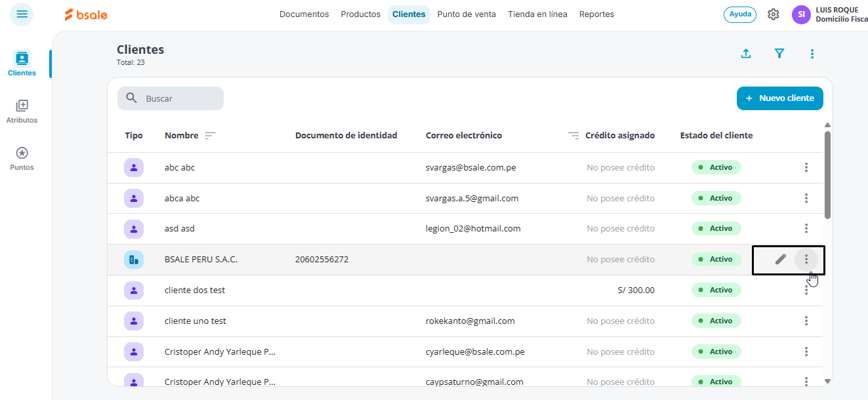Click the search magnifier icon
Screen dimensions: 868x400
pos(132,98)
